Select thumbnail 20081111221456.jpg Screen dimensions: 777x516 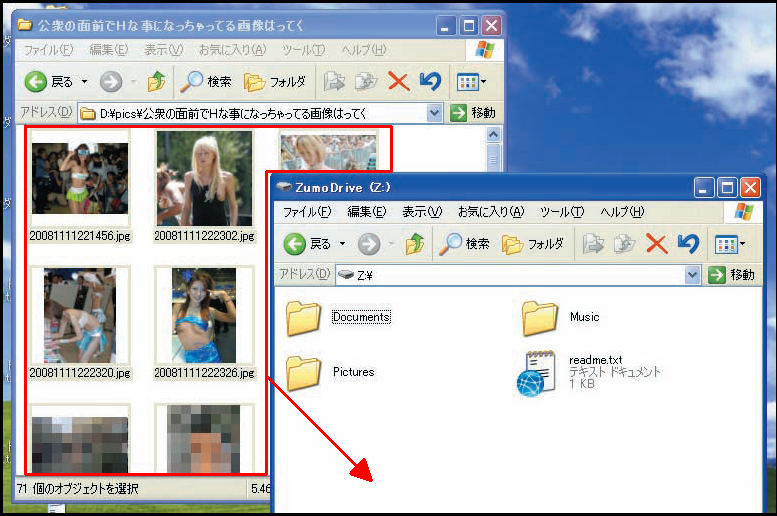pos(80,178)
